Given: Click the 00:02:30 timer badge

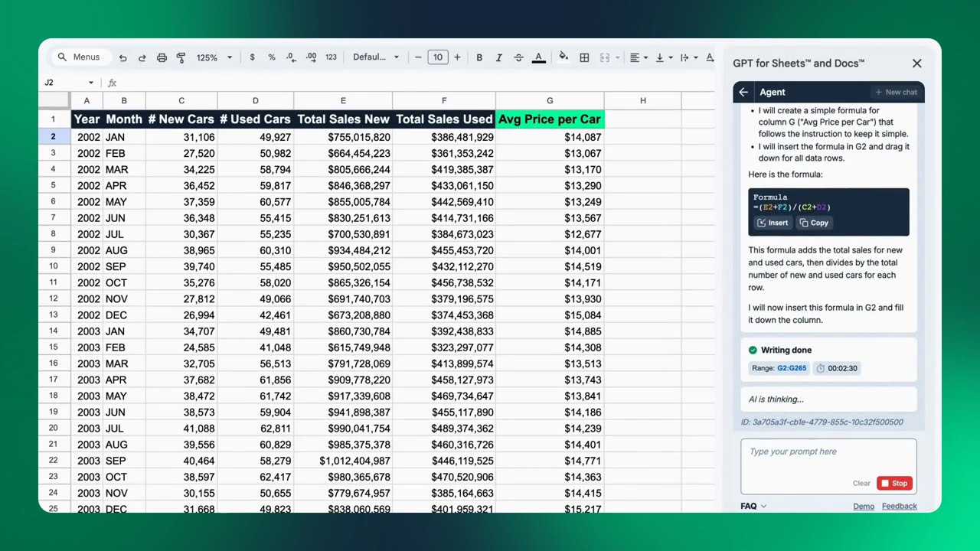Looking at the screenshot, I should 836,368.
